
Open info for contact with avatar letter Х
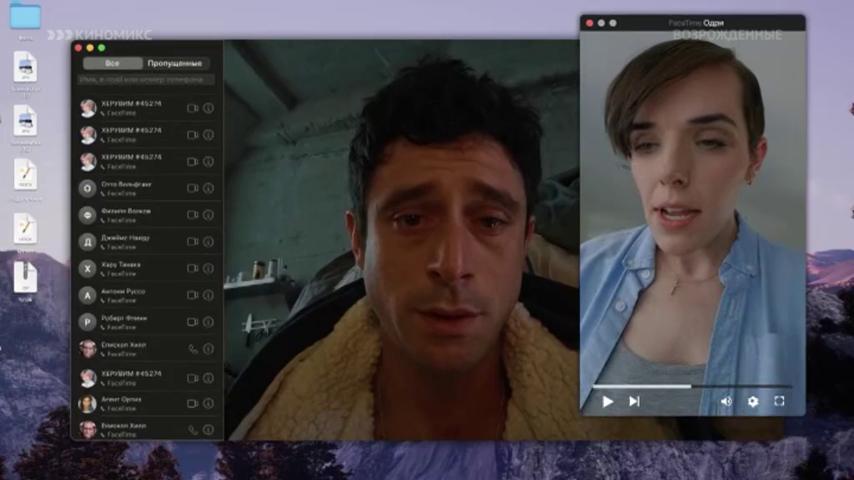(x=208, y=269)
